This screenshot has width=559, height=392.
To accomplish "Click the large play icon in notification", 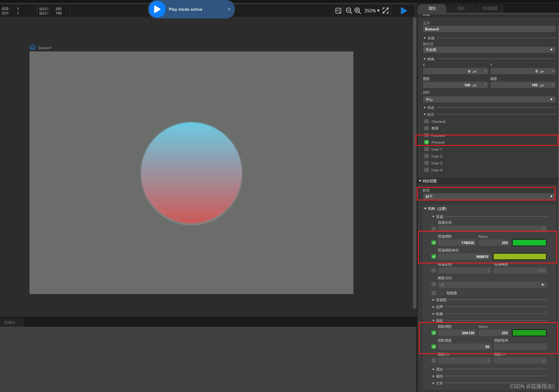I will (x=157, y=9).
